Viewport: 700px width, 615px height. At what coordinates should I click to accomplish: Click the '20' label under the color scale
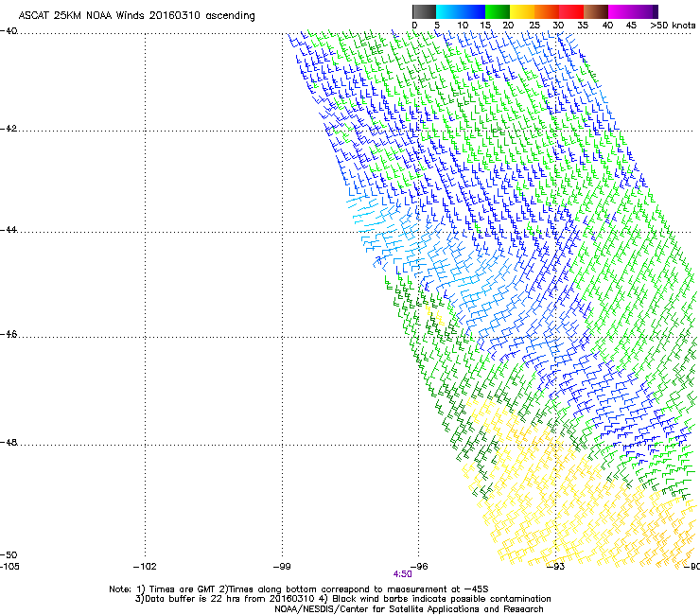[508, 26]
